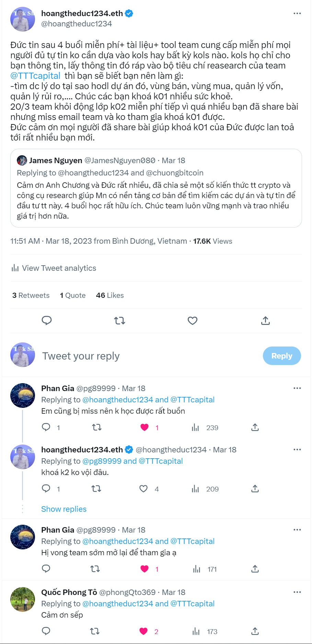Expand Show replies link

click(x=64, y=509)
